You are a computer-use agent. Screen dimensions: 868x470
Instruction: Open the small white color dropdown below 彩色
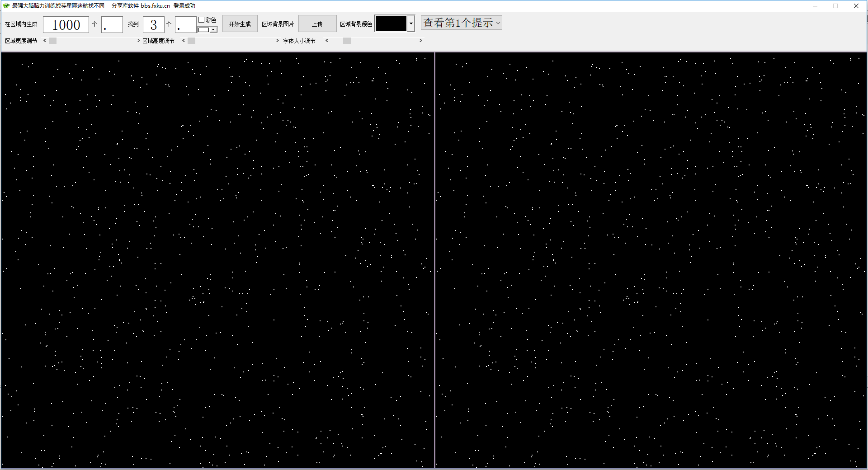(213, 30)
